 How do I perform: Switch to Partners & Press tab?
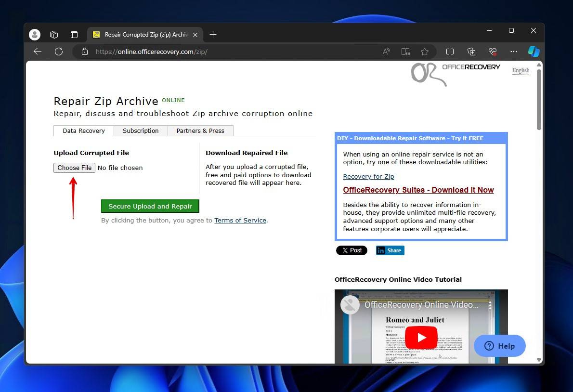point(200,131)
